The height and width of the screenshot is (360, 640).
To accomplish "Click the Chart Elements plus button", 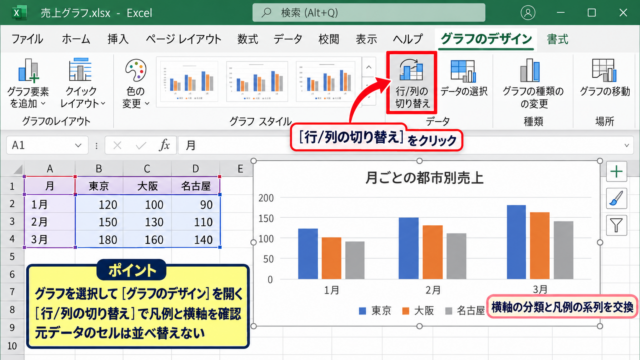I will coord(616,171).
